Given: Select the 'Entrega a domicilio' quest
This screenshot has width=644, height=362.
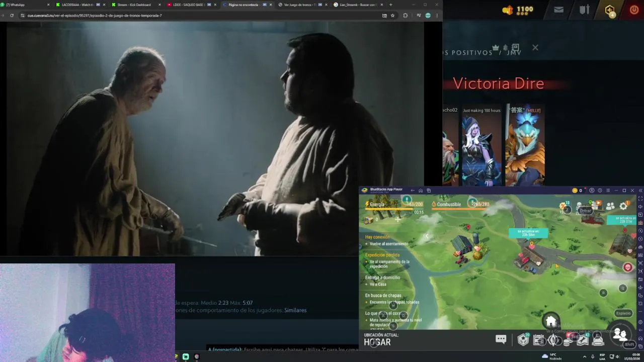Looking at the screenshot, I should [383, 281].
